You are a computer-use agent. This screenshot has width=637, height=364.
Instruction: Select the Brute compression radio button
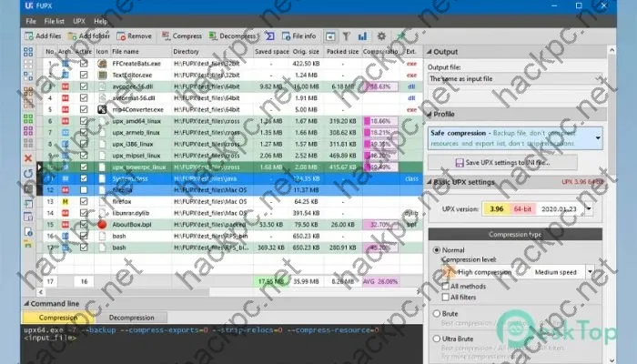437,314
